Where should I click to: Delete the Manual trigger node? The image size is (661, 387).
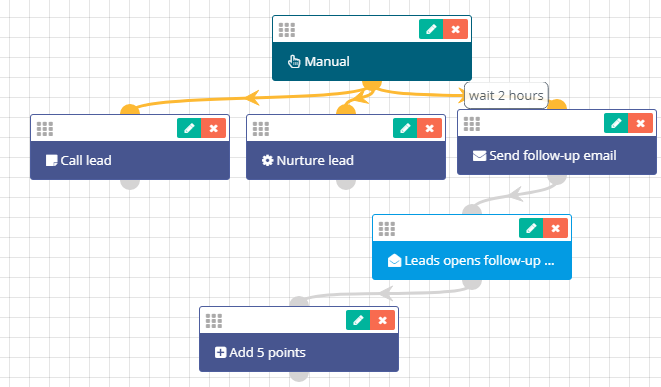pos(455,29)
